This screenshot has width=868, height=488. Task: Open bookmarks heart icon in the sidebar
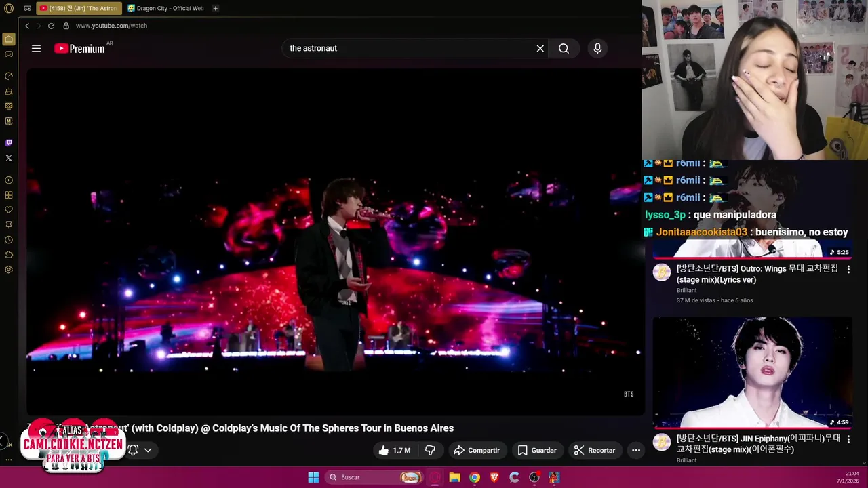point(9,210)
